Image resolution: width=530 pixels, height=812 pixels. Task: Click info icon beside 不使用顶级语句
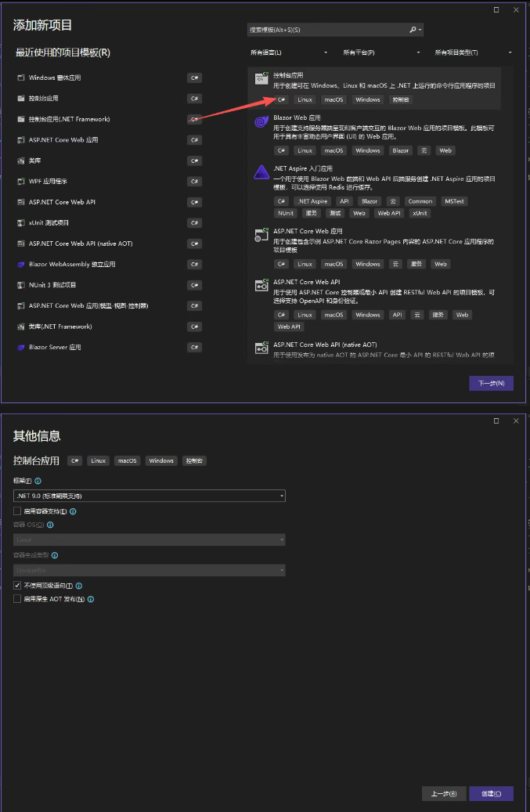79,586
